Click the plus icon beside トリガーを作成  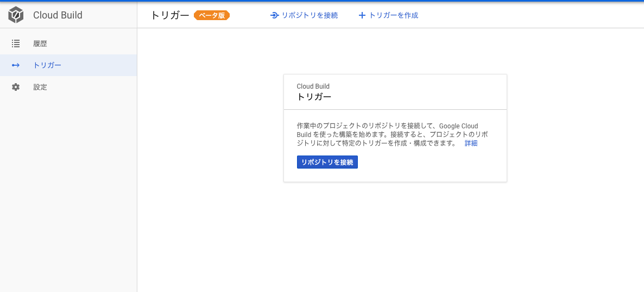point(362,16)
